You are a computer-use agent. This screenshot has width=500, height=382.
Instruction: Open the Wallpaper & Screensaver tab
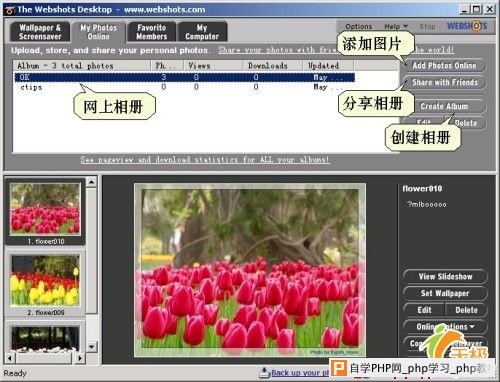40,32
